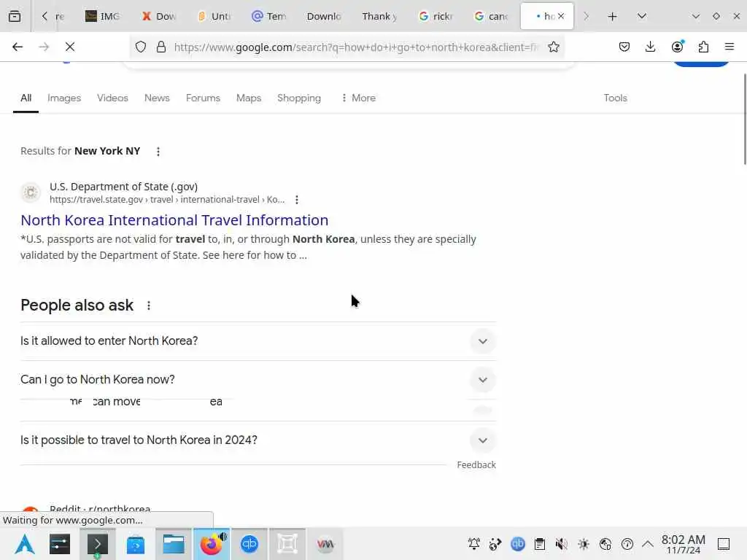Image resolution: width=747 pixels, height=560 pixels.
Task: Open the Downloads panel
Action: coord(650,47)
